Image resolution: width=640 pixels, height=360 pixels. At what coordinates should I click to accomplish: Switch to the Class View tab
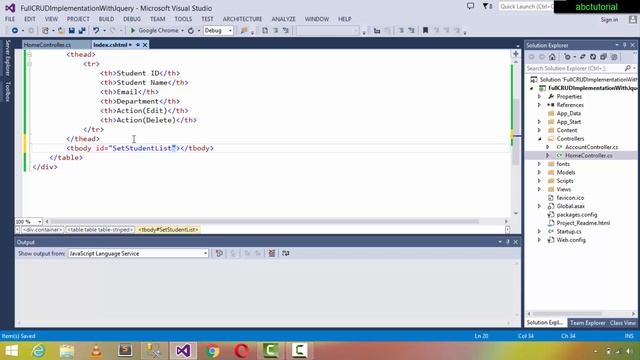point(622,323)
